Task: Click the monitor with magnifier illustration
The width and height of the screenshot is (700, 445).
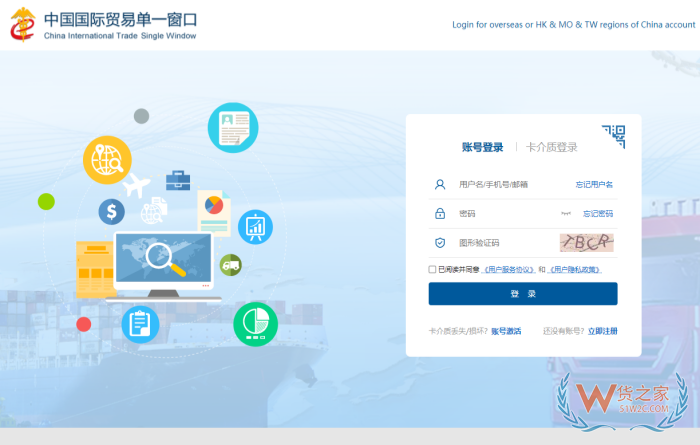Action: click(x=164, y=266)
